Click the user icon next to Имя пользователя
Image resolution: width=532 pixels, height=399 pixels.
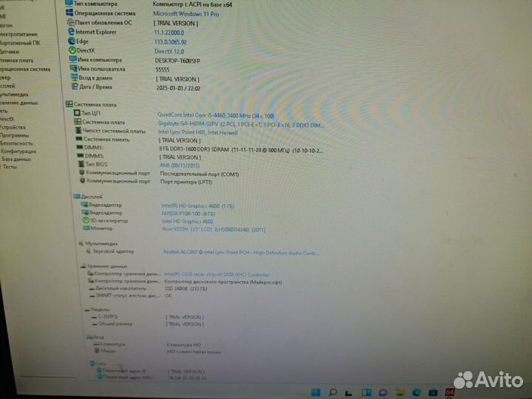(74, 69)
